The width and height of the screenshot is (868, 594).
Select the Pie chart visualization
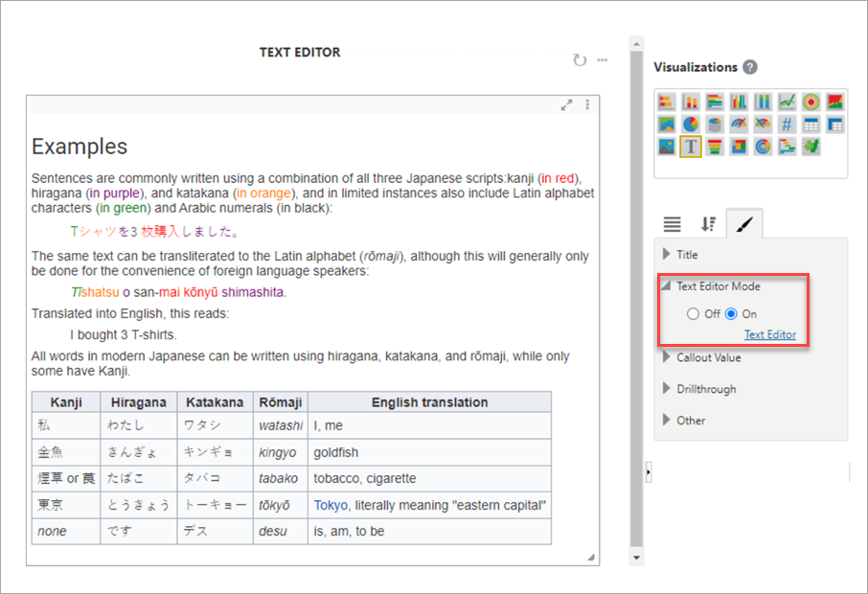click(690, 124)
